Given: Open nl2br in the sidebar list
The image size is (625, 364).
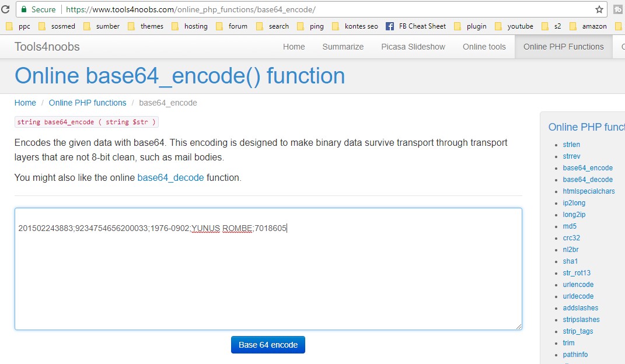Looking at the screenshot, I should pyautogui.click(x=570, y=249).
